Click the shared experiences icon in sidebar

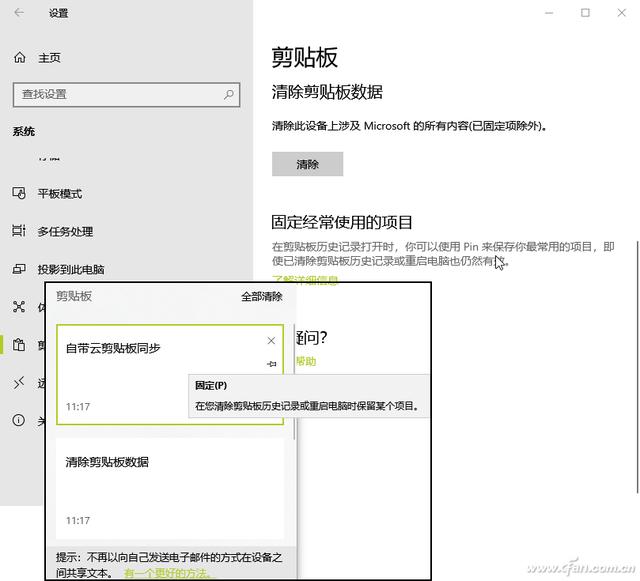(x=19, y=307)
